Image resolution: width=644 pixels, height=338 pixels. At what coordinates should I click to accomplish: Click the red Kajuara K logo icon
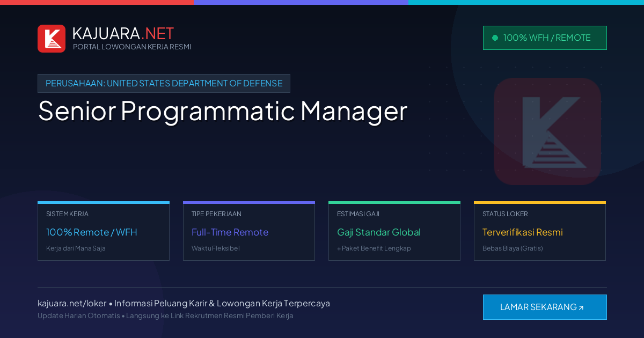pyautogui.click(x=52, y=39)
